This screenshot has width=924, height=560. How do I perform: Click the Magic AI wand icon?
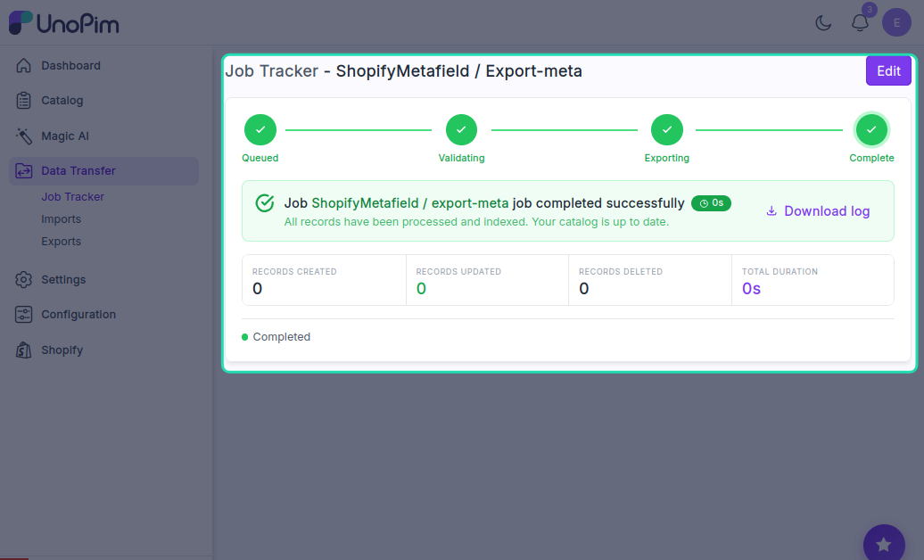23,136
